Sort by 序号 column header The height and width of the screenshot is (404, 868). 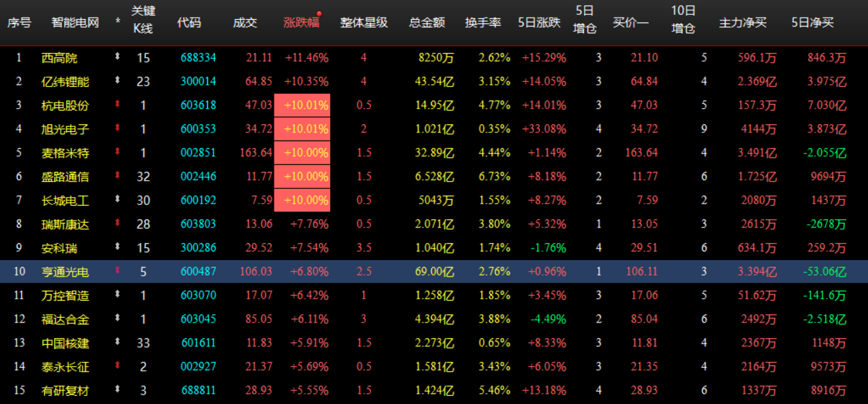(19, 22)
